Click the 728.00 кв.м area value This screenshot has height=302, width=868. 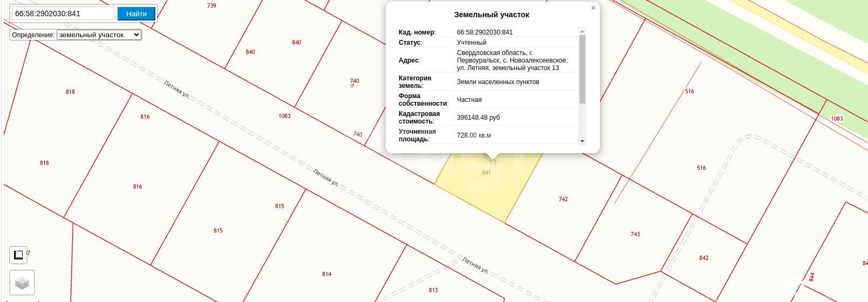[474, 135]
